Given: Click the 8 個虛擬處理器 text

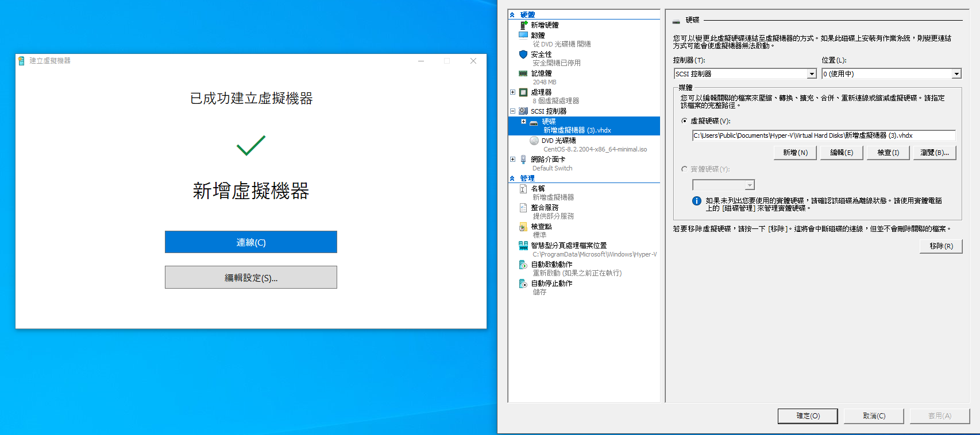Looking at the screenshot, I should (x=555, y=101).
